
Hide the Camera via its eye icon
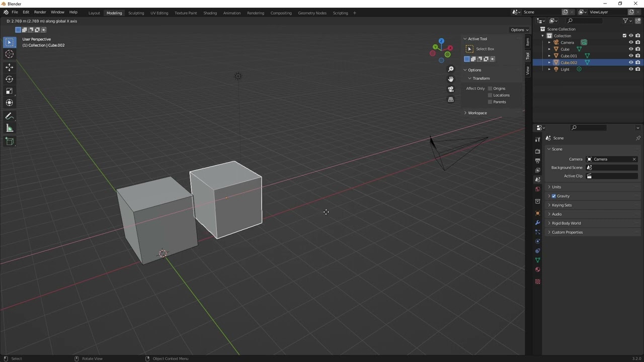[x=631, y=42]
